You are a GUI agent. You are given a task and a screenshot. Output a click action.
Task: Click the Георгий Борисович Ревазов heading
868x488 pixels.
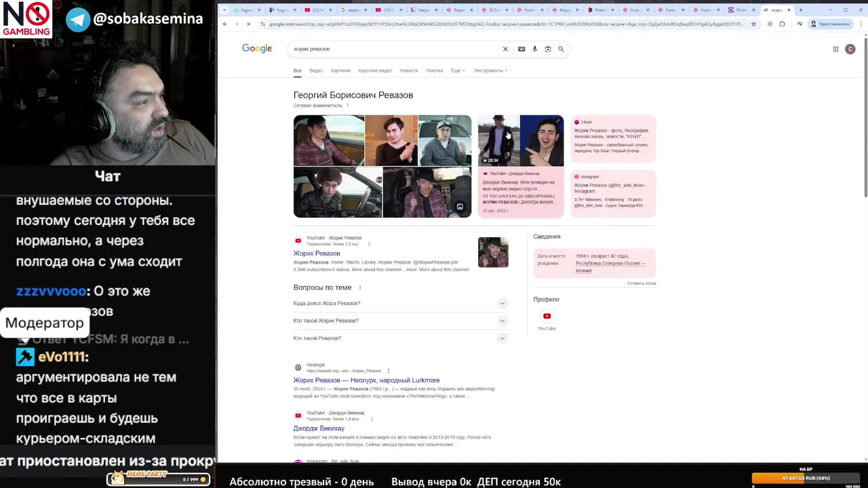point(353,95)
